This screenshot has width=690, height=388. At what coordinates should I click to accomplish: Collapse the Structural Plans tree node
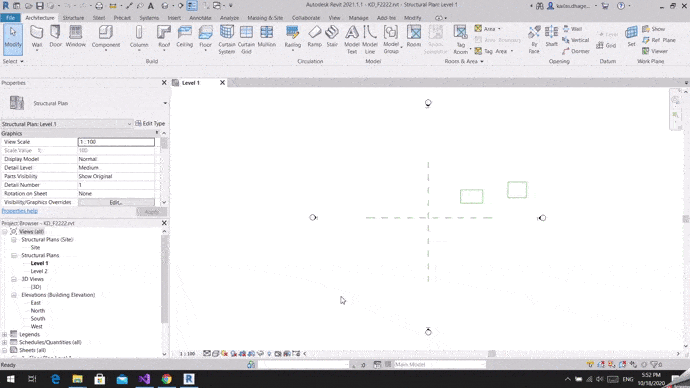click(14, 255)
